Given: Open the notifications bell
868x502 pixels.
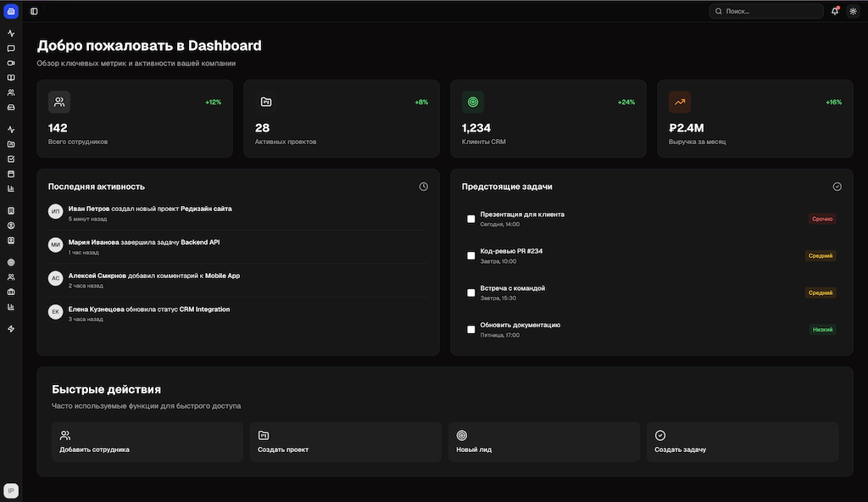Looking at the screenshot, I should coord(835,11).
